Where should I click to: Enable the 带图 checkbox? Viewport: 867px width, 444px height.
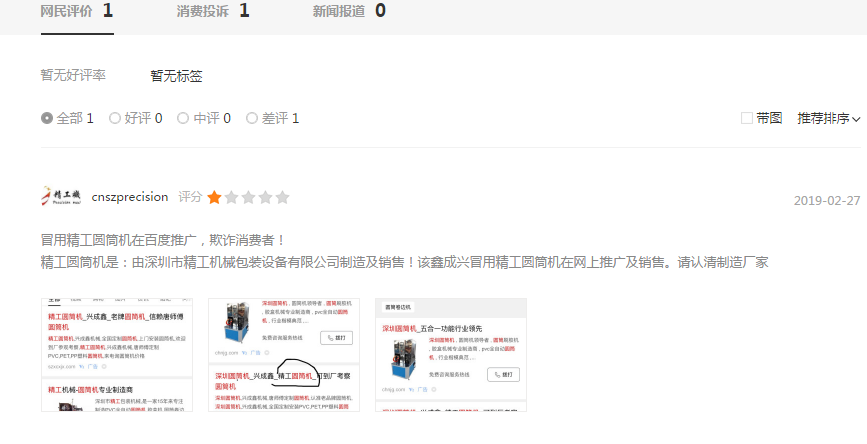point(747,118)
